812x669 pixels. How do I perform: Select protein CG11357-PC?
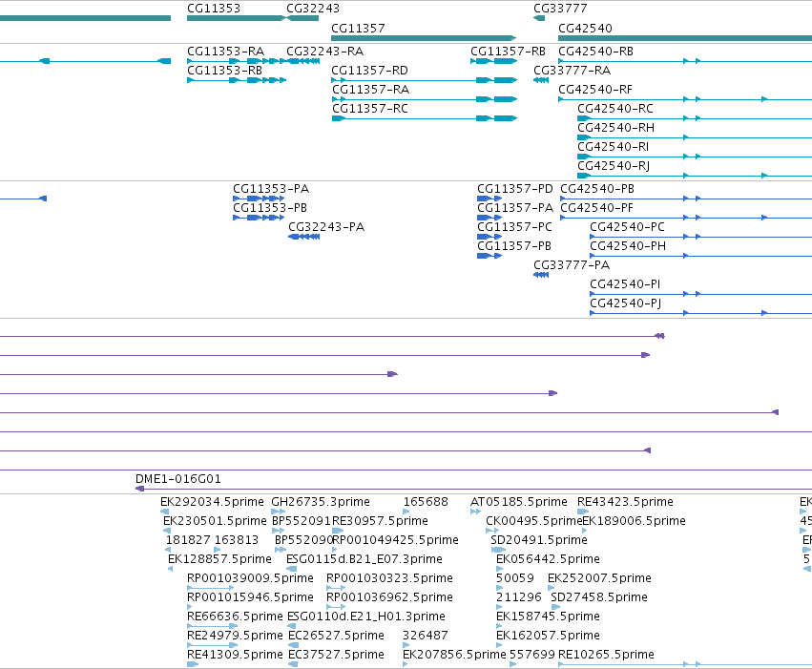pos(514,227)
